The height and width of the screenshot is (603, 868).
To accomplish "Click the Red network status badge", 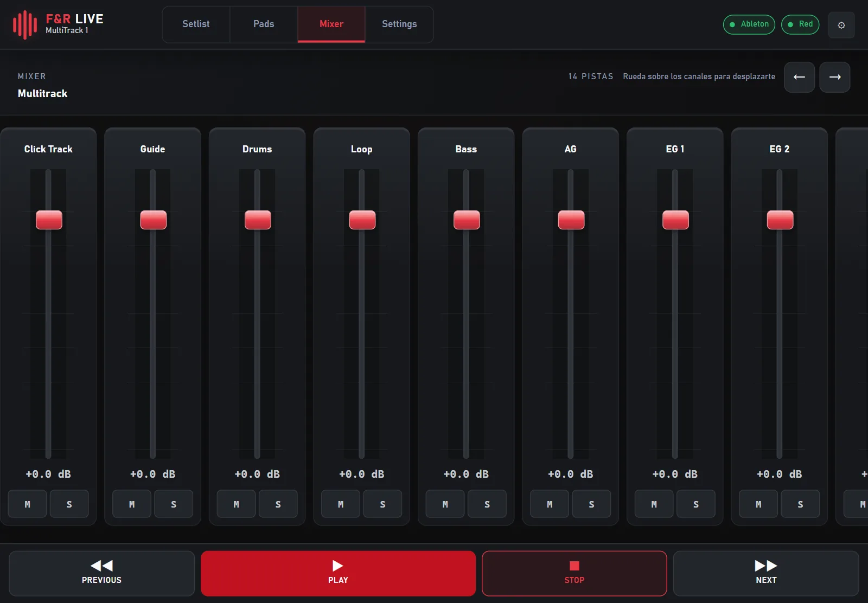I will coord(800,24).
